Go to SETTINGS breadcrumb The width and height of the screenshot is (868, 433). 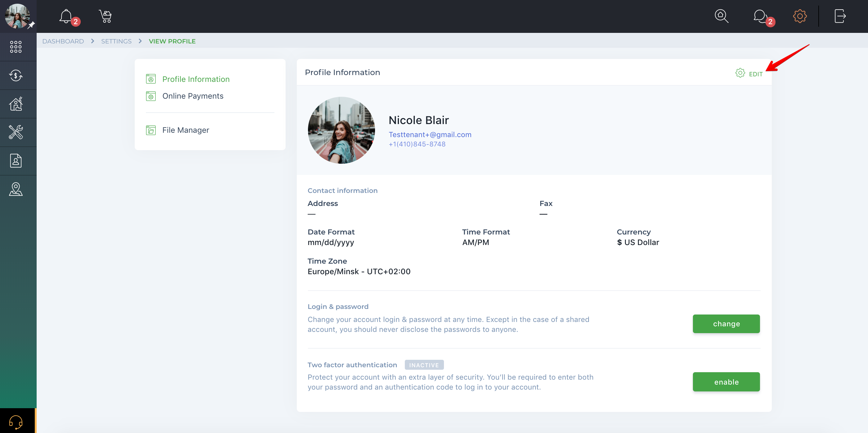point(116,41)
